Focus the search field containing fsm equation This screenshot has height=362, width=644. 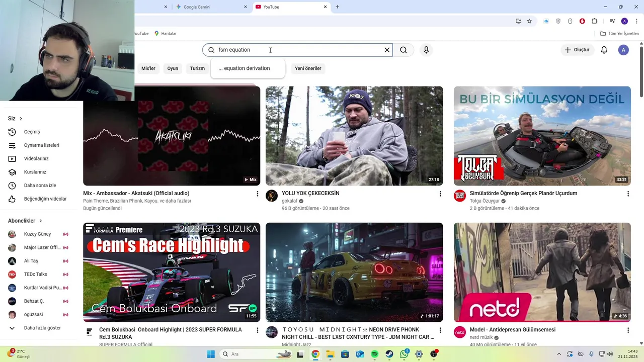tap(298, 50)
